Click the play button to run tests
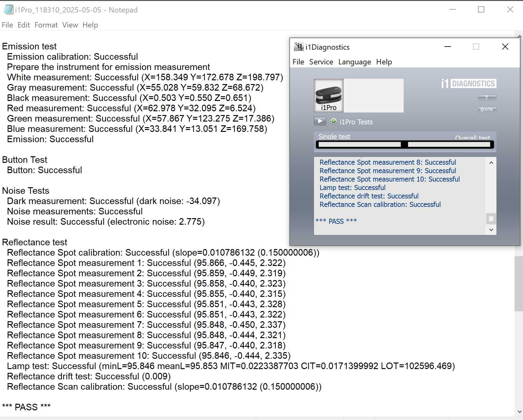The width and height of the screenshot is (523, 420). 320,121
